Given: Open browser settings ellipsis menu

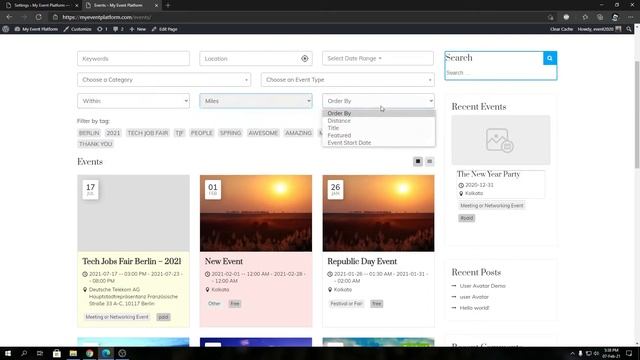Looking at the screenshot, I should [x=630, y=17].
